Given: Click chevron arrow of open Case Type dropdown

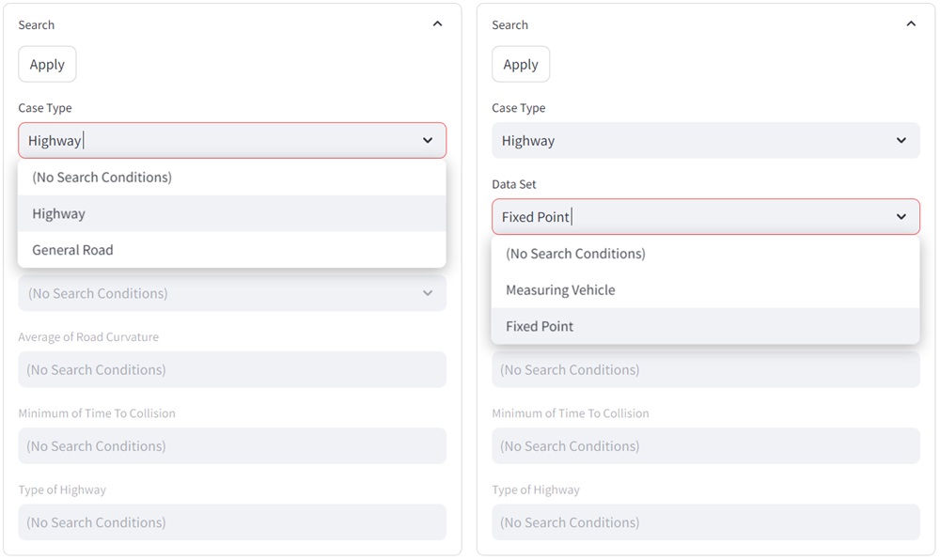Looking at the screenshot, I should tap(428, 141).
